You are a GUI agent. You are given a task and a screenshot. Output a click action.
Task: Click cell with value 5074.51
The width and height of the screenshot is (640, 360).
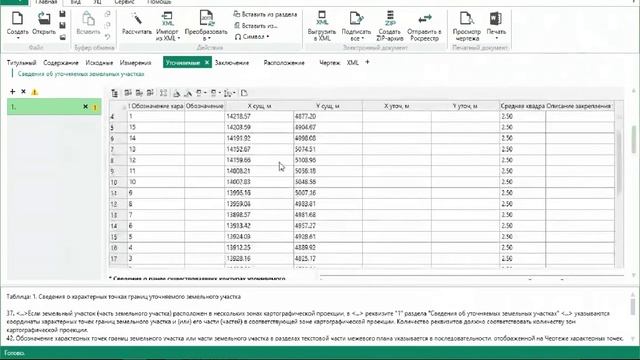(327, 149)
